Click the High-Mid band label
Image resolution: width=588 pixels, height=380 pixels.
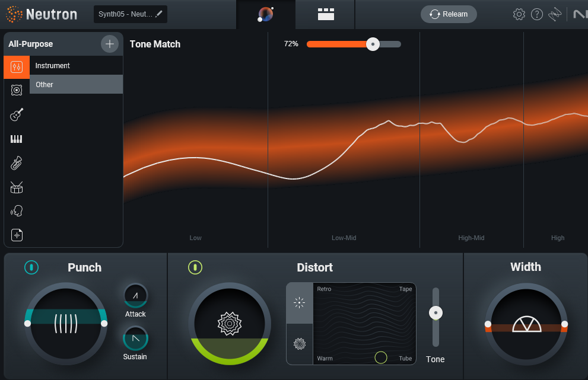click(x=471, y=238)
